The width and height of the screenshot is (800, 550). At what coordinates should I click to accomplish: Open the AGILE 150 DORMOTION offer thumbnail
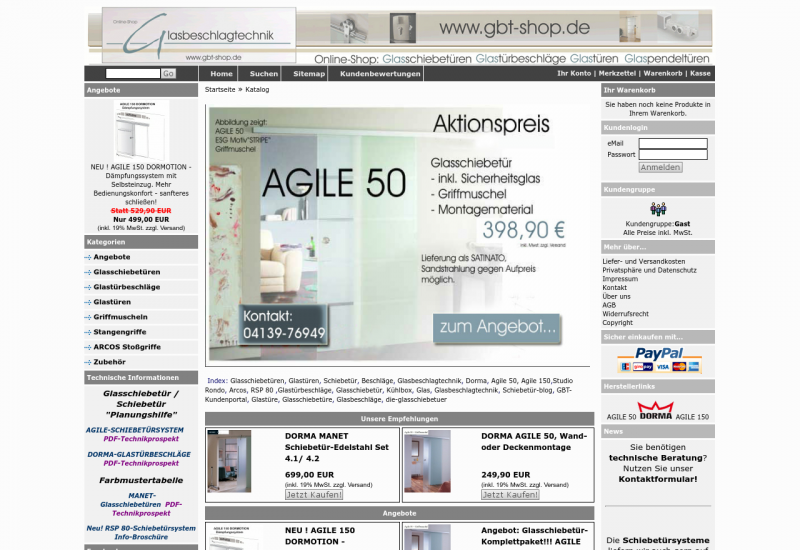[141, 130]
